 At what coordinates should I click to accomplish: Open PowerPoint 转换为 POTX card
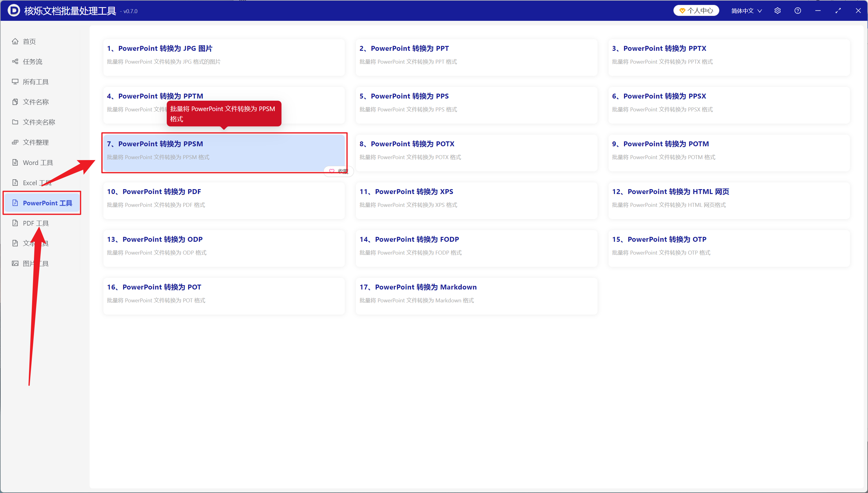click(476, 153)
